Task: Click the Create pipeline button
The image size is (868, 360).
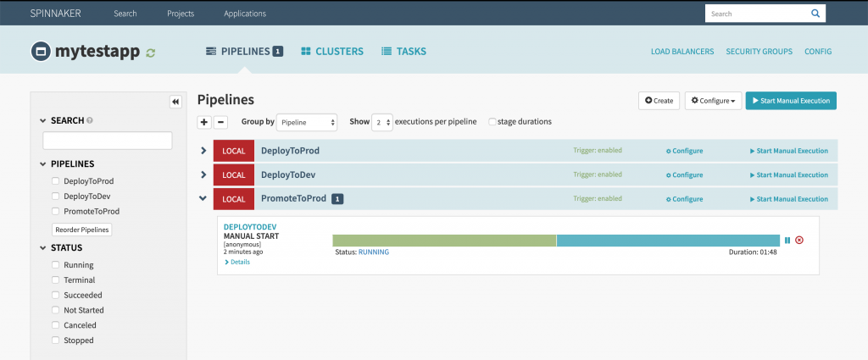Action: pos(659,101)
